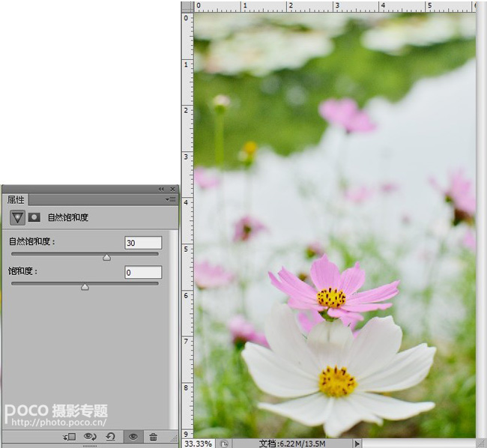Click the ruler origin corner box
This screenshot has height=448, width=487.
pyautogui.click(x=187, y=7)
